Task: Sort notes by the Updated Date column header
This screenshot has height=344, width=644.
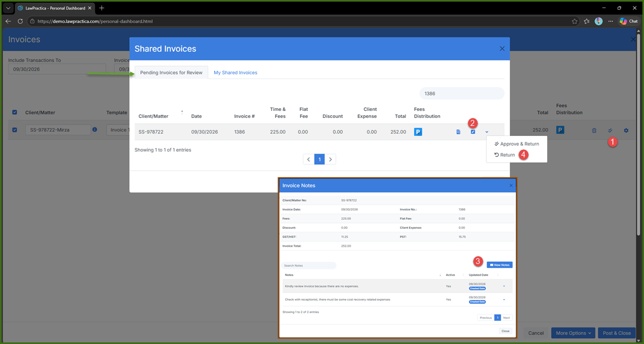Action: pyautogui.click(x=478, y=275)
